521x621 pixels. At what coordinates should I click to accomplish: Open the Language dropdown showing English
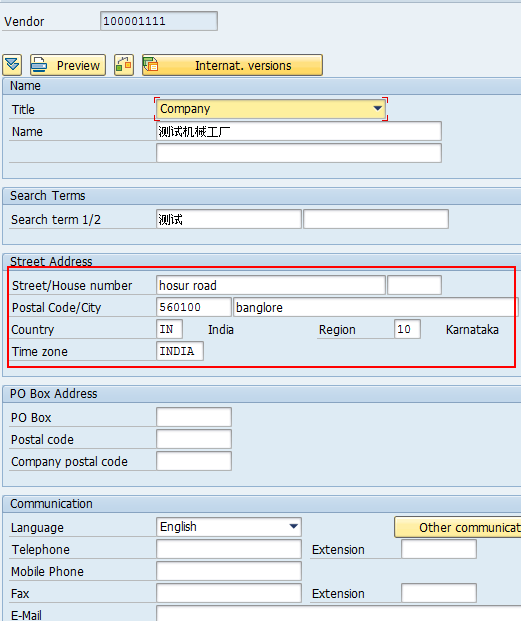click(x=229, y=527)
